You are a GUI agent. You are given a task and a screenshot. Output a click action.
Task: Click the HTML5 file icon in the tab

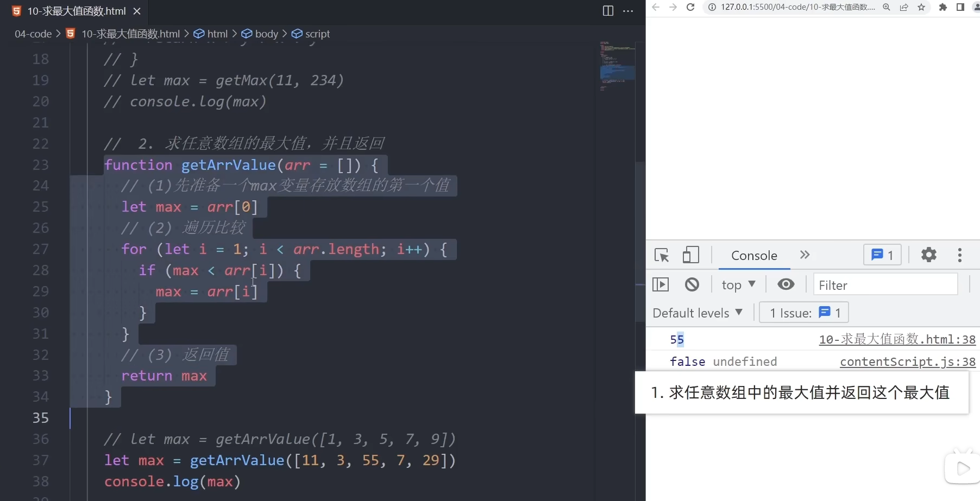click(17, 11)
